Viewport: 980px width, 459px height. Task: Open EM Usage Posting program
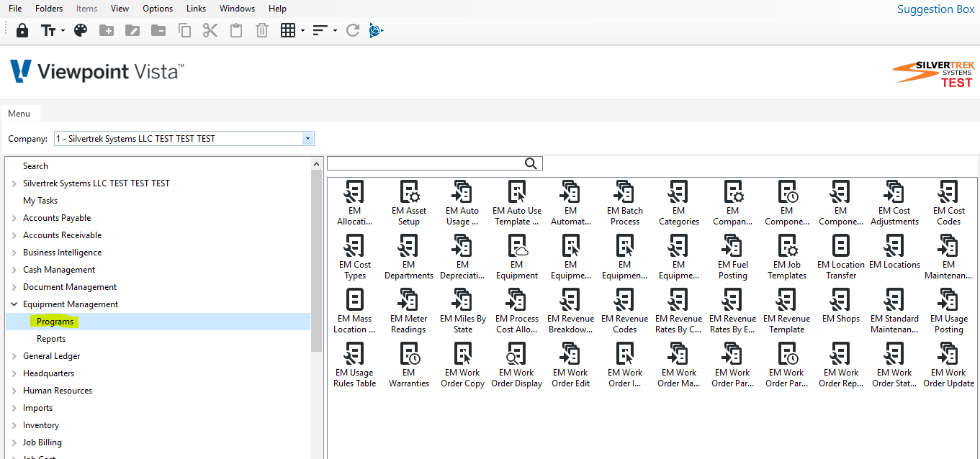(x=949, y=311)
